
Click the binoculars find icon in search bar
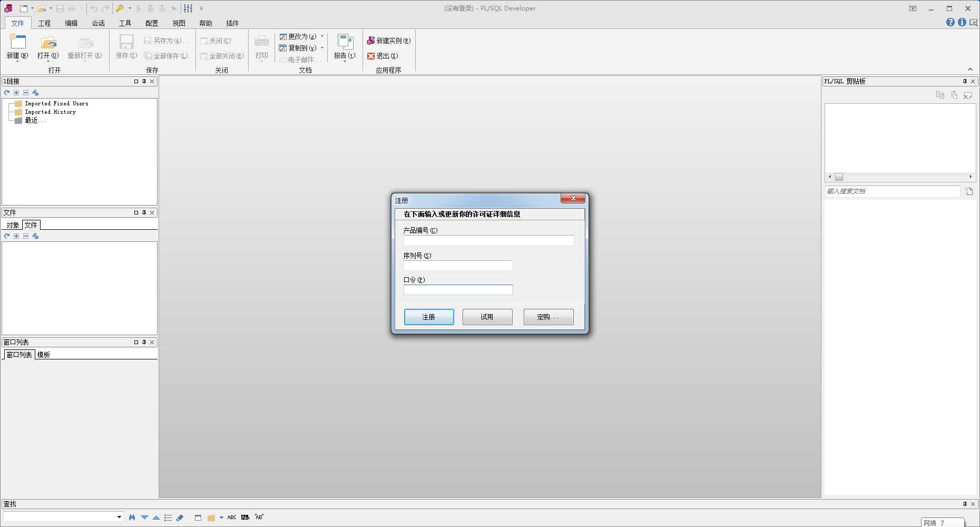132,518
